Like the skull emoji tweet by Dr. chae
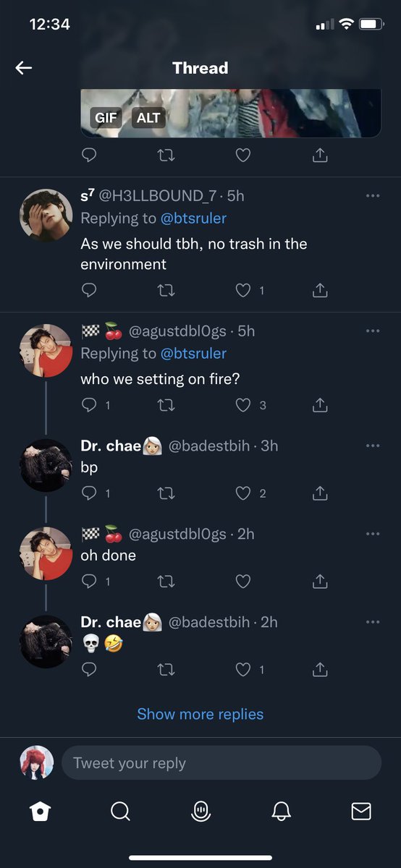This screenshot has height=868, width=401. point(244,670)
